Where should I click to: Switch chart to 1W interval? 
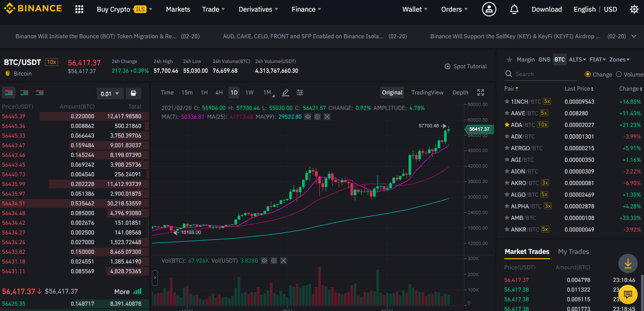(x=249, y=93)
